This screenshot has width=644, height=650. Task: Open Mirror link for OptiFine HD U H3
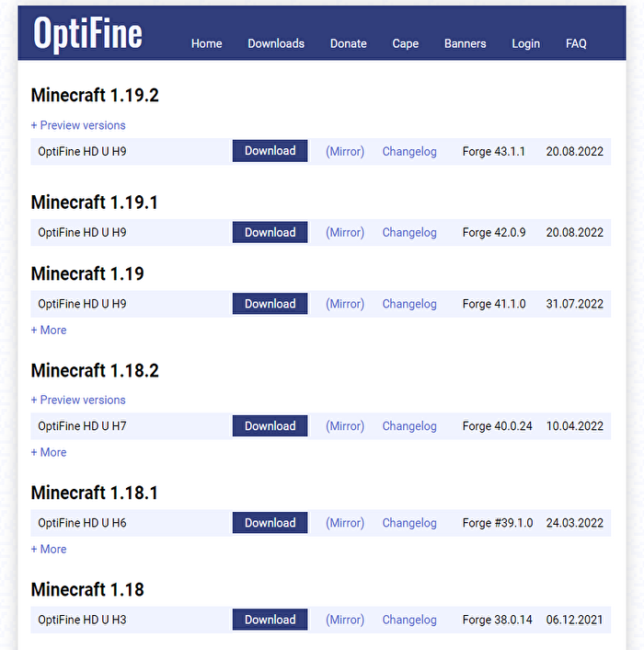[345, 620]
